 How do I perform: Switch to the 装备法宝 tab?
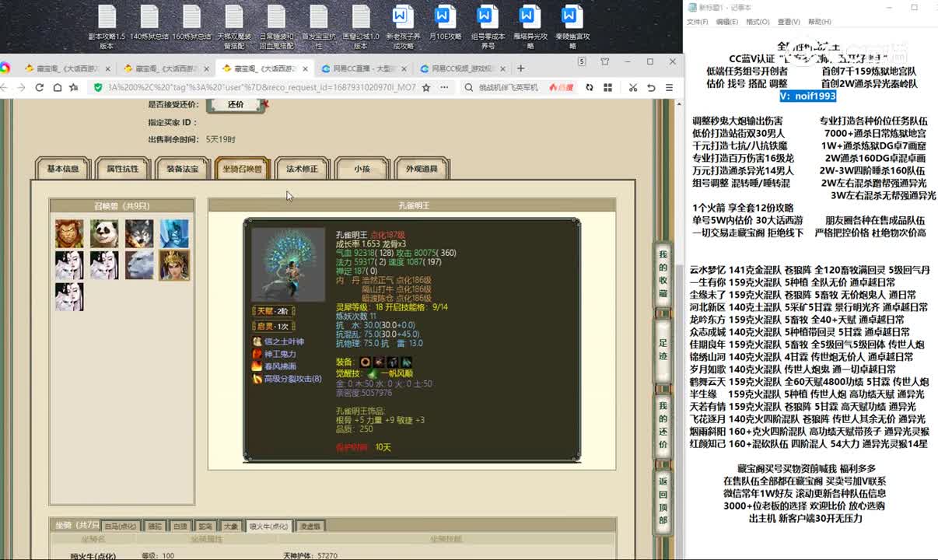click(x=182, y=169)
